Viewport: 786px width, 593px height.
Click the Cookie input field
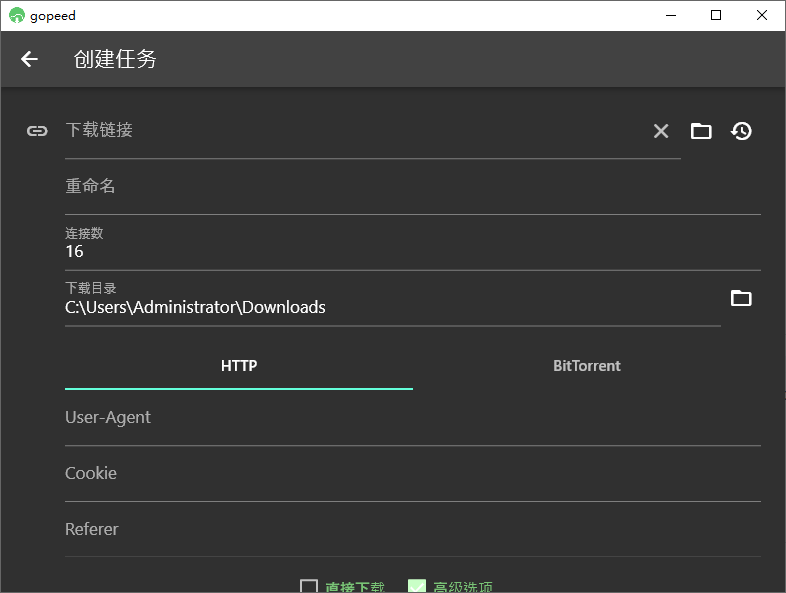412,474
